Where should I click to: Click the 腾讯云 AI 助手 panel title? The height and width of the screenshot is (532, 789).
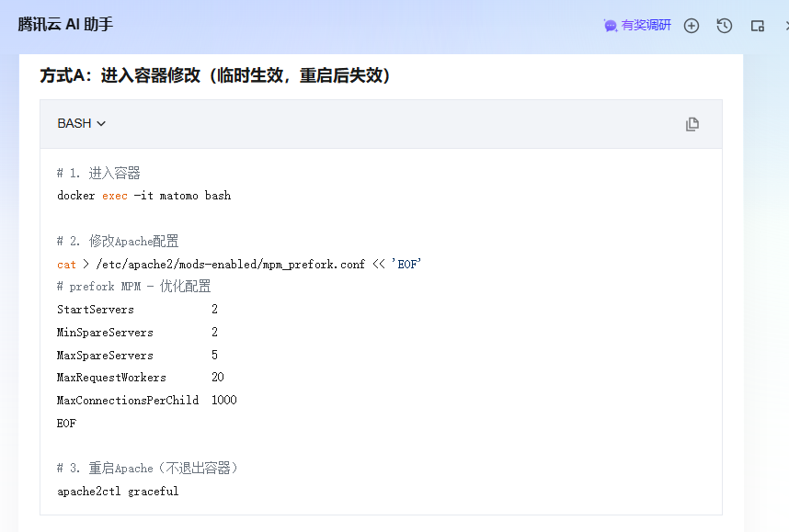pos(65,25)
